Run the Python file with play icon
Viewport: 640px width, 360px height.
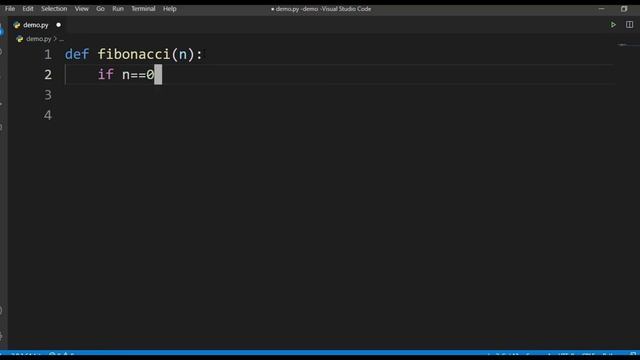click(x=613, y=25)
